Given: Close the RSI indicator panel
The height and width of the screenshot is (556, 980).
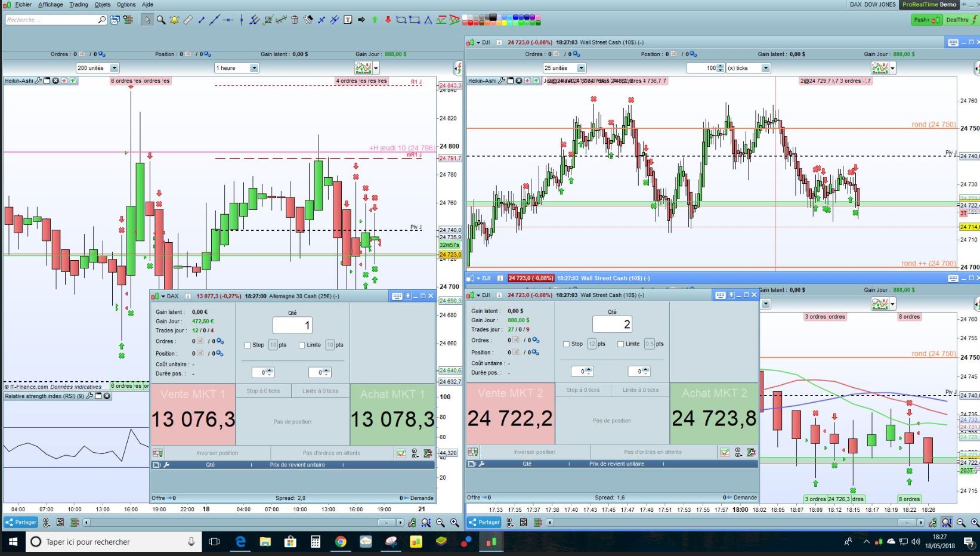Looking at the screenshot, I should coord(107,396).
